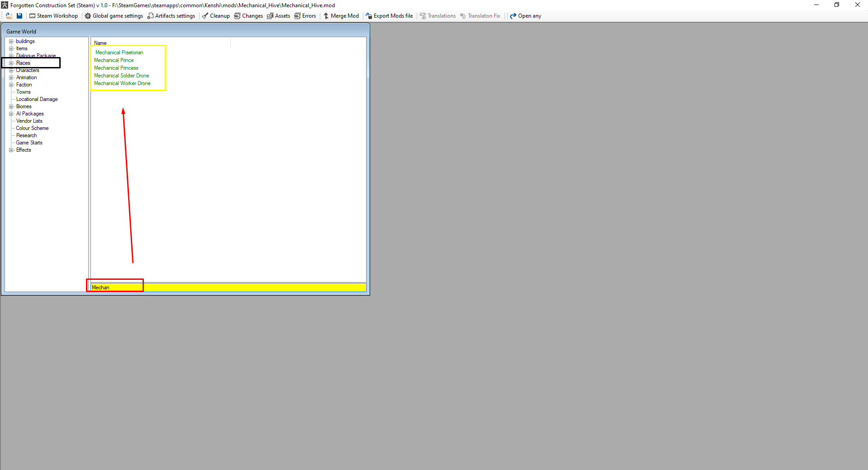
Task: Open Global game settings gear
Action: (114, 16)
